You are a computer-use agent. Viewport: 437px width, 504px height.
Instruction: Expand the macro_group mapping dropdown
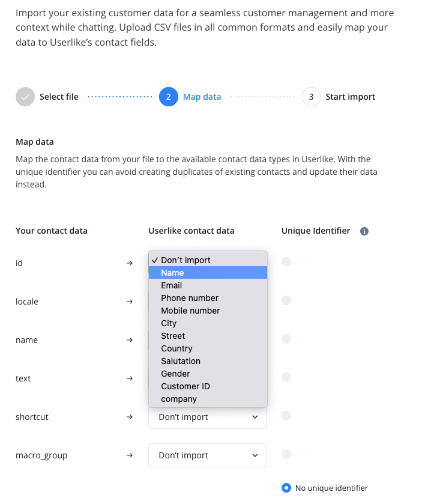click(x=208, y=455)
